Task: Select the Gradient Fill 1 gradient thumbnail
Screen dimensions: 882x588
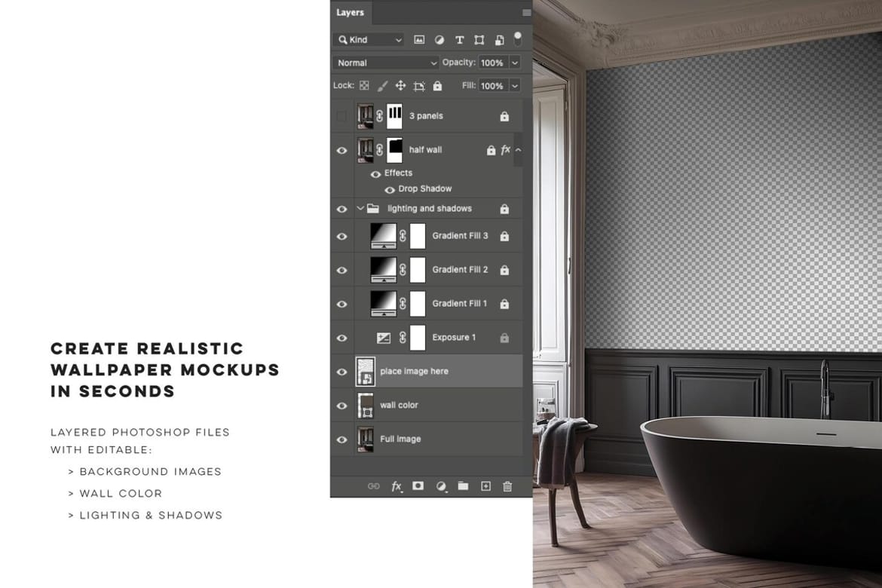Action: click(x=384, y=303)
